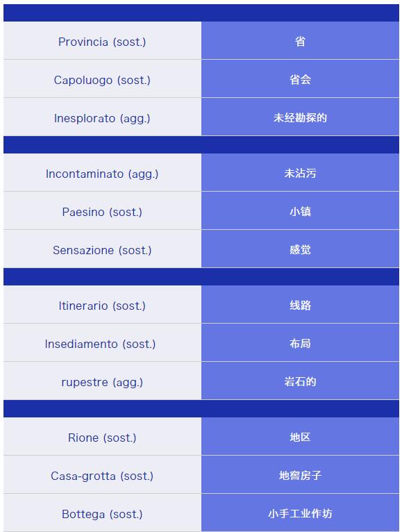Click the Paesino (sost.) entry
The width and height of the screenshot is (402, 532).
tap(102, 211)
